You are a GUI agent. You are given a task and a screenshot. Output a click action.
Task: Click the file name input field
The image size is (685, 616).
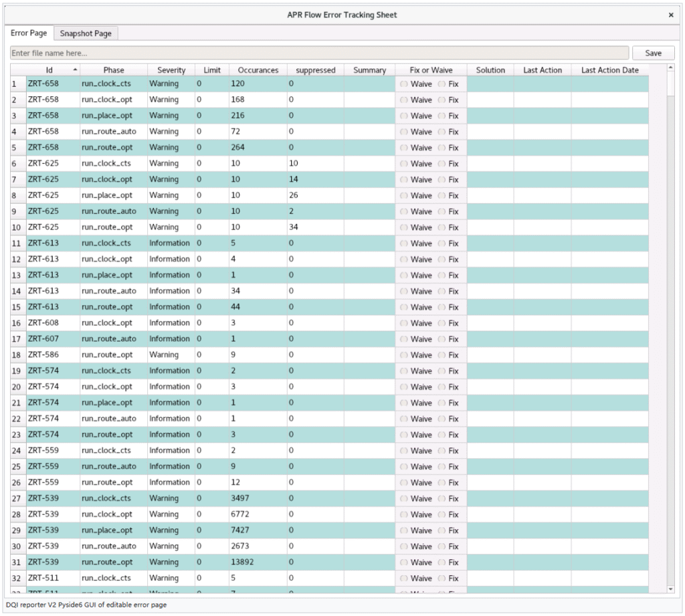point(319,53)
